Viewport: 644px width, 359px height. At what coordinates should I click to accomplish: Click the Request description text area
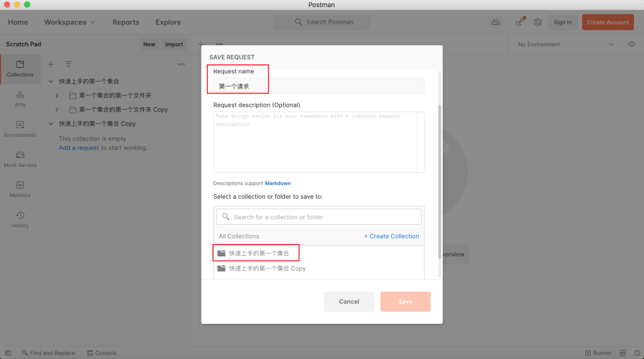point(318,142)
